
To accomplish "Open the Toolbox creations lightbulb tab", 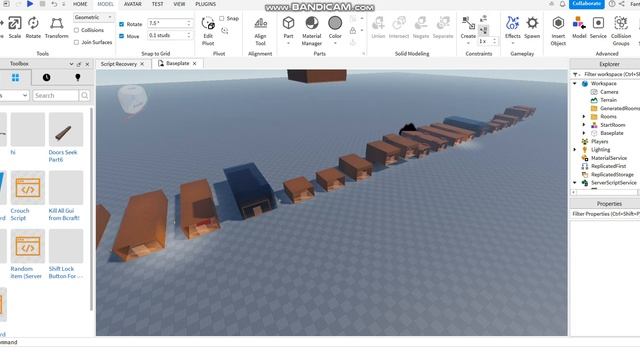I will pos(78,78).
